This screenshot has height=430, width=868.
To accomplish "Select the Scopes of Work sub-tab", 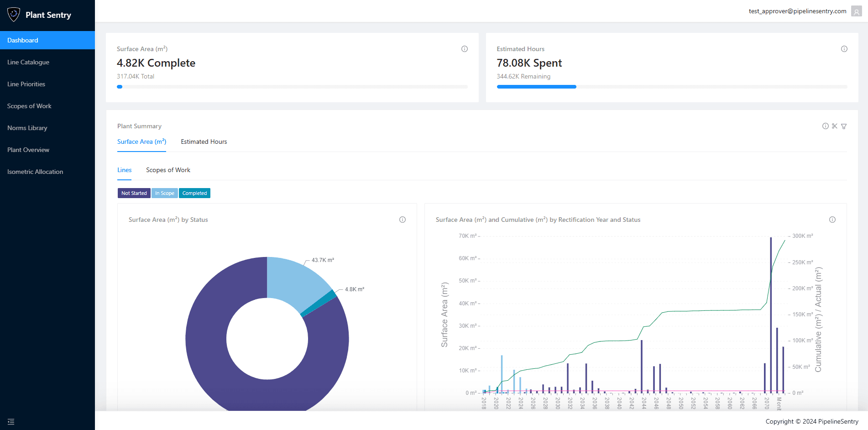I will pos(168,170).
